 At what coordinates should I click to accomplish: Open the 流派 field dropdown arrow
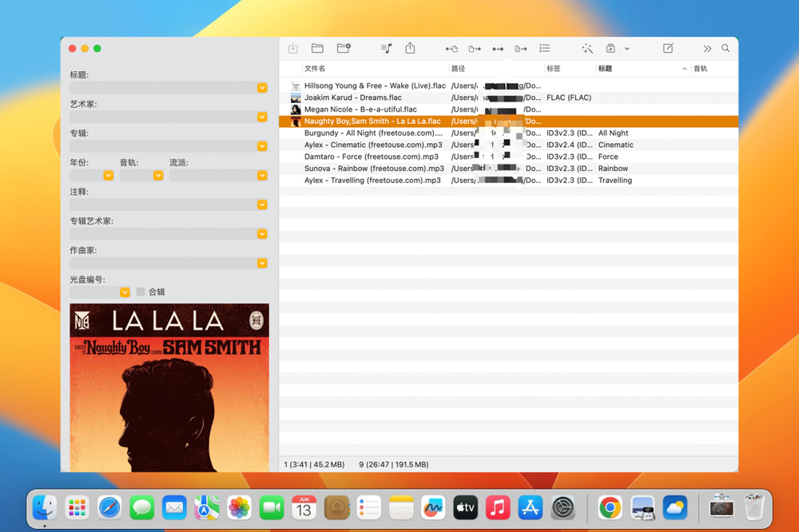click(x=262, y=175)
